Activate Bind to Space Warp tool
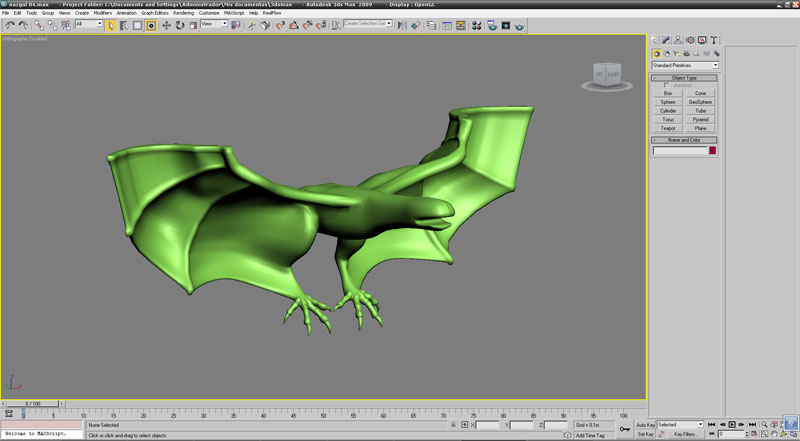This screenshot has width=800, height=441. click(66, 25)
